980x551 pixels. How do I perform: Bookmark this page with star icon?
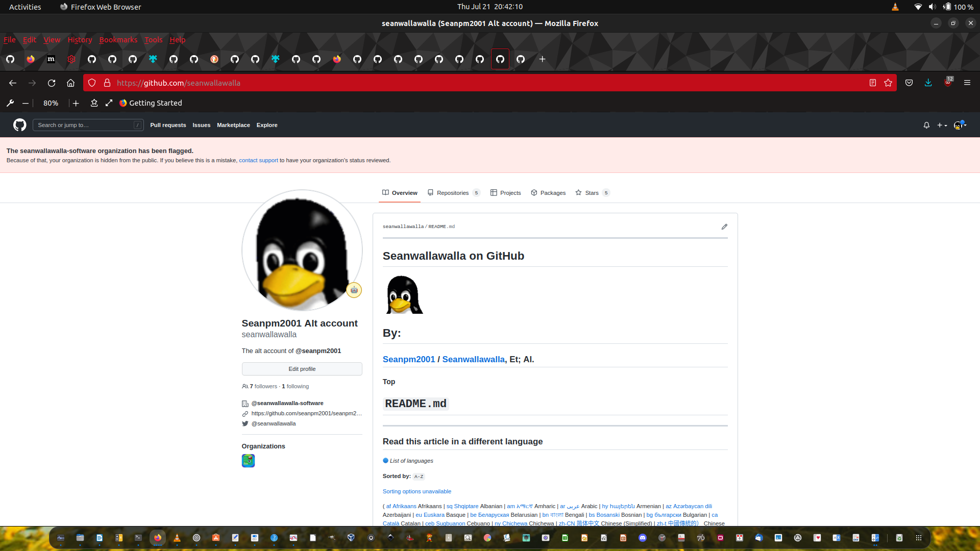point(888,83)
